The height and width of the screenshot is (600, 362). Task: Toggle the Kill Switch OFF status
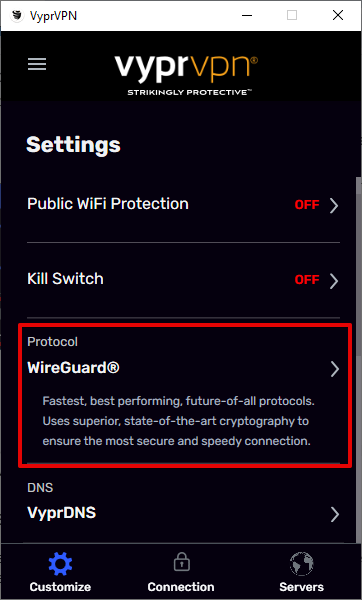[307, 280]
